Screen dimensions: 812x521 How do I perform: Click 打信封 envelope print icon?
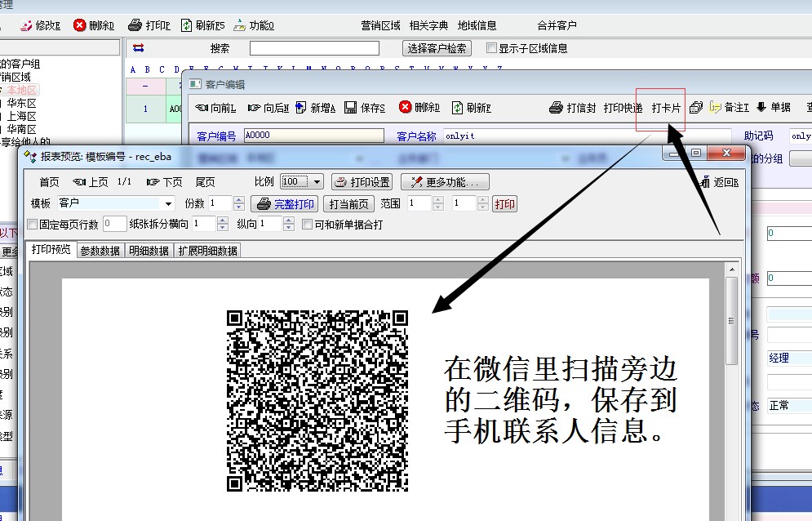[572, 108]
